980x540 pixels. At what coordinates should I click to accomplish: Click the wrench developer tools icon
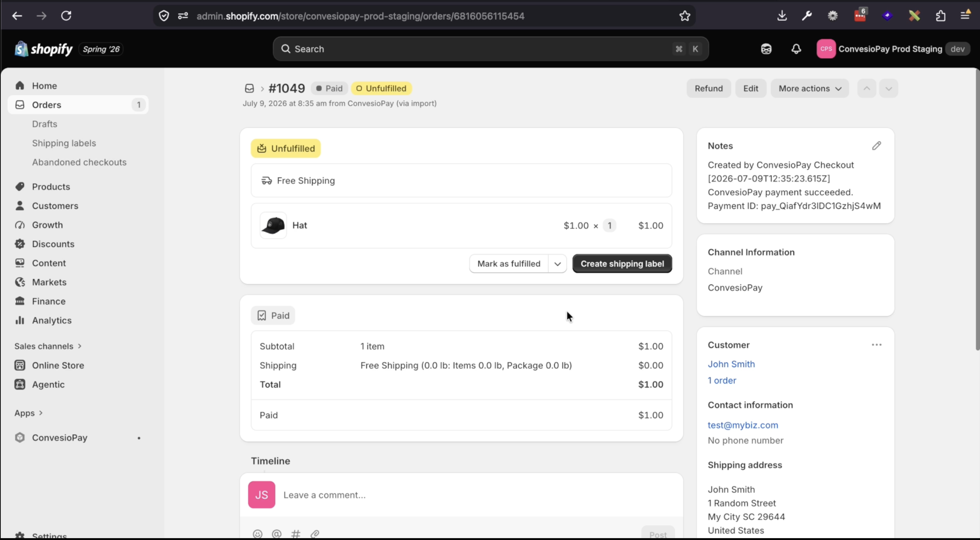pyautogui.click(x=807, y=16)
